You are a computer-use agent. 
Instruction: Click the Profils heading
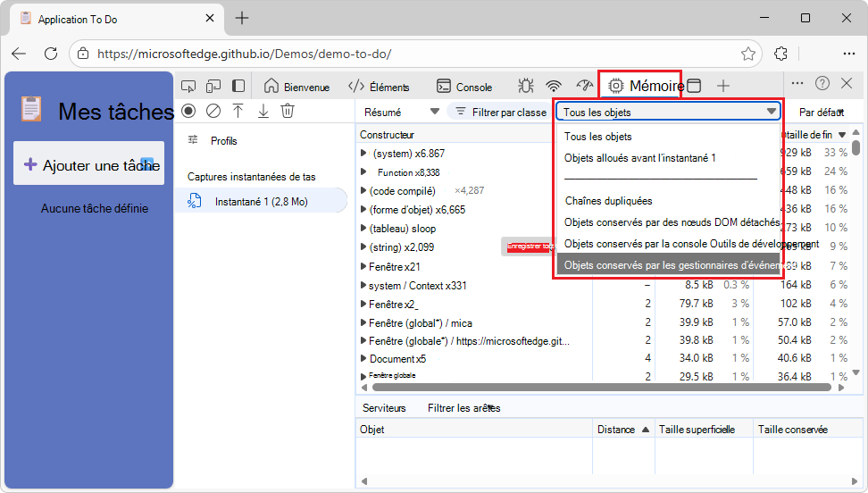223,141
